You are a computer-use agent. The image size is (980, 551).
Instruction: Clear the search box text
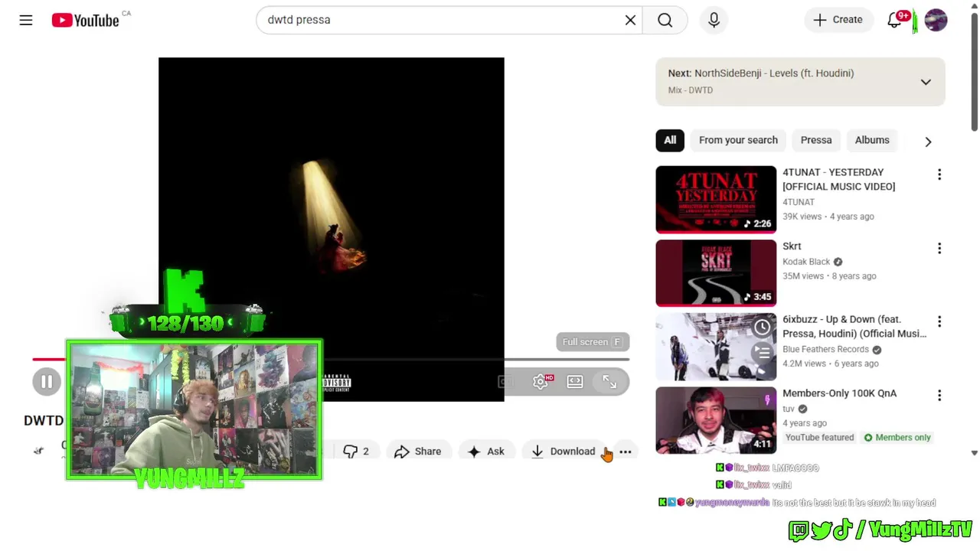630,20
